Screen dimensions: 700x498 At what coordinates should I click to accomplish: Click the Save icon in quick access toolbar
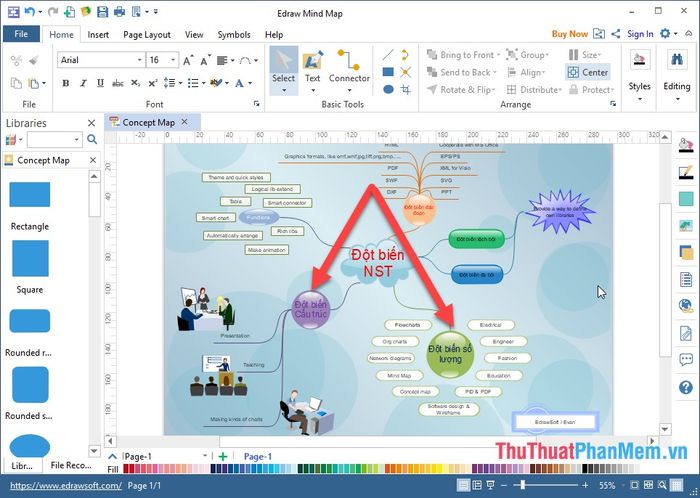tap(102, 12)
